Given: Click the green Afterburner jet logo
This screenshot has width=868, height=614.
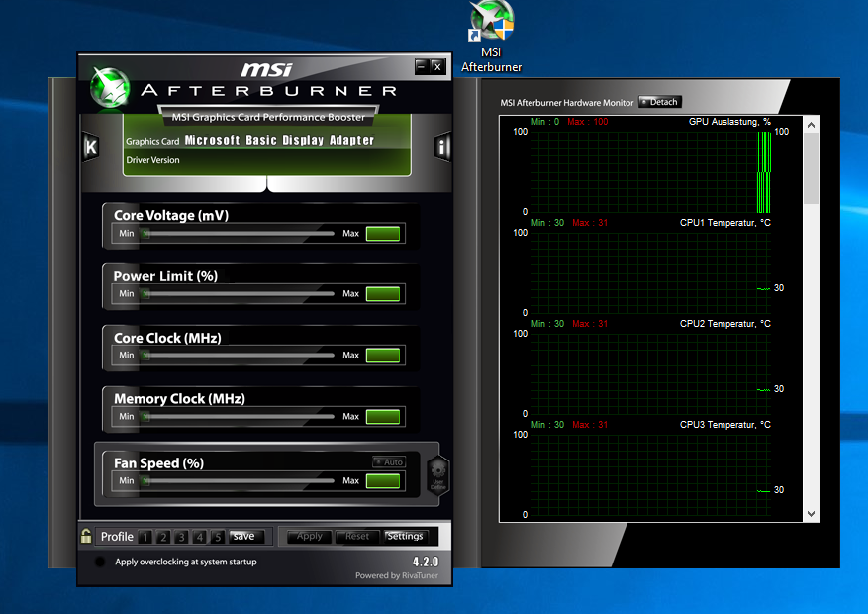Looking at the screenshot, I should pyautogui.click(x=110, y=87).
